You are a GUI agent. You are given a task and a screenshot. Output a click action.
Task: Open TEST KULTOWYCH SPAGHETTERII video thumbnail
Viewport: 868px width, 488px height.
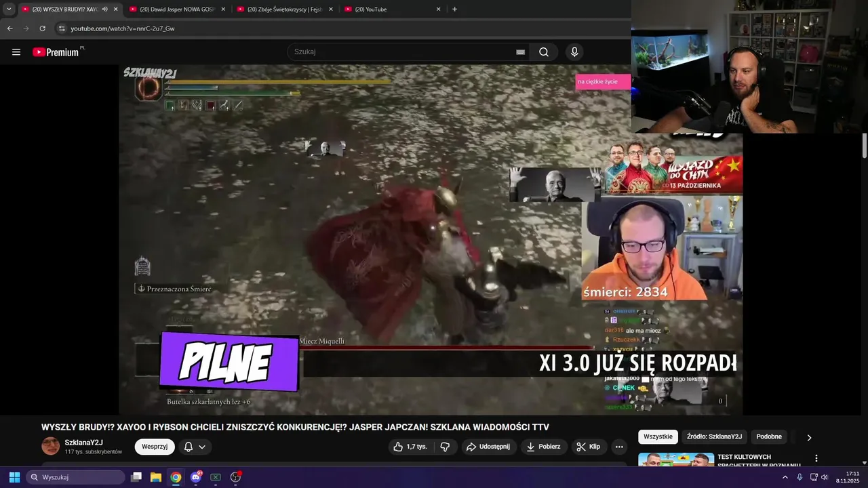coord(676,460)
